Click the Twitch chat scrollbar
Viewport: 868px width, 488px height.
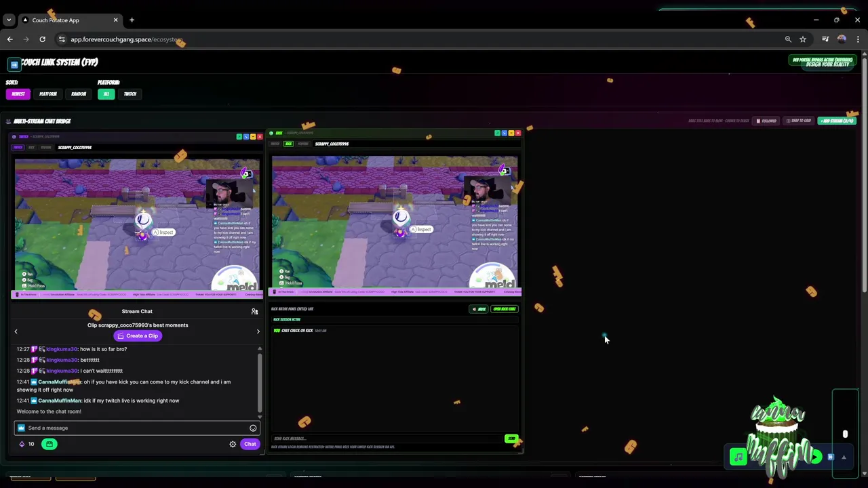(x=259, y=382)
